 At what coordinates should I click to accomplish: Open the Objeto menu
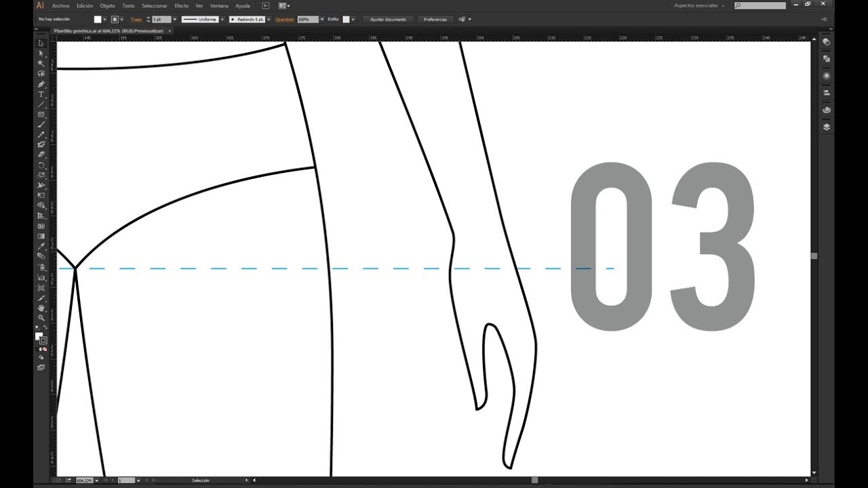[x=108, y=5]
